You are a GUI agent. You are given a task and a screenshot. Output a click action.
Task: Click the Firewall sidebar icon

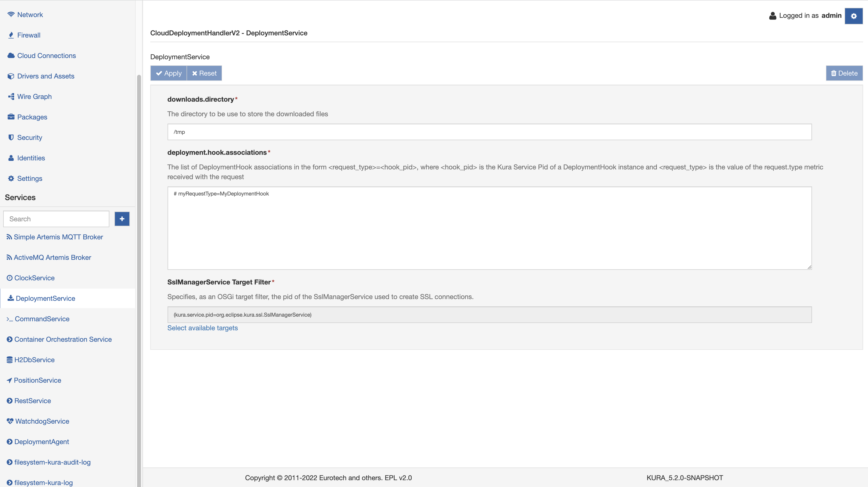10,35
